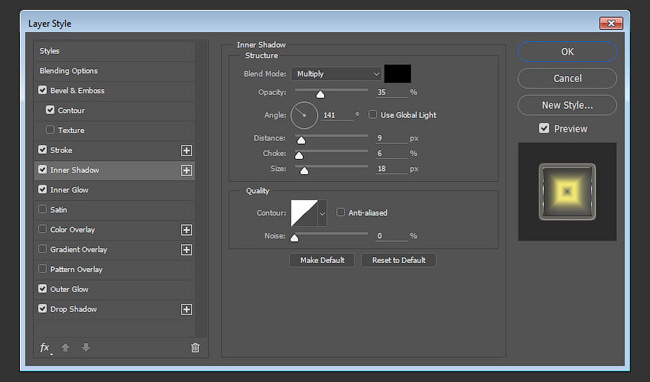
Task: Enable the Texture option
Action: coord(50,130)
